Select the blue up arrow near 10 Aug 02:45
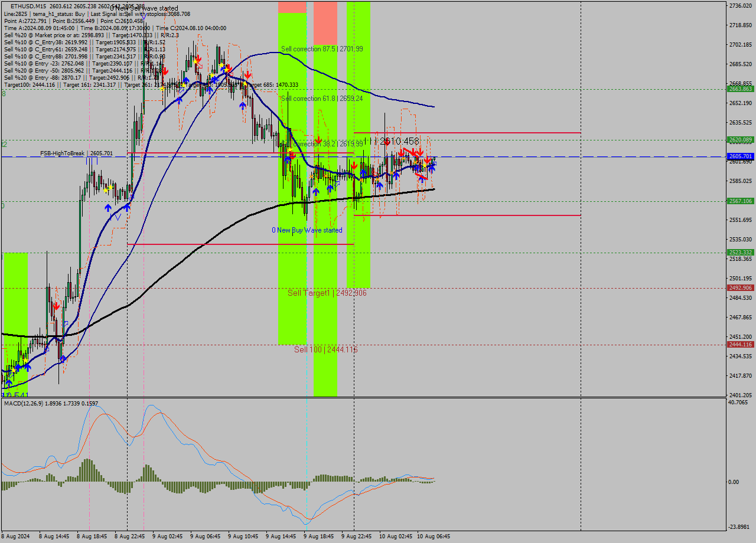This screenshot has width=756, height=543. [396, 175]
